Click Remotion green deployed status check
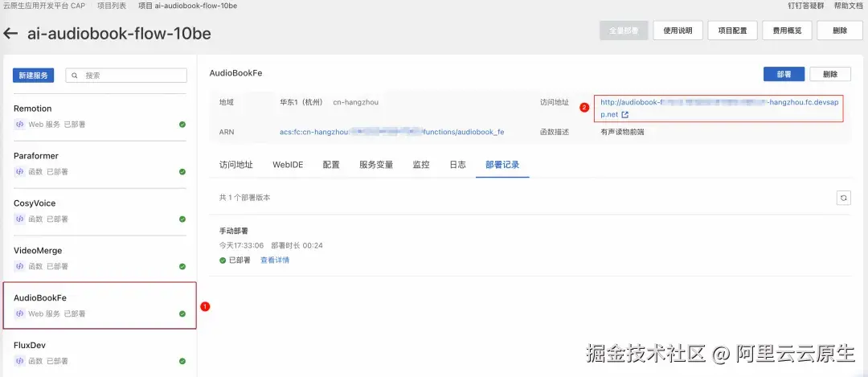The image size is (868, 377). [x=182, y=125]
